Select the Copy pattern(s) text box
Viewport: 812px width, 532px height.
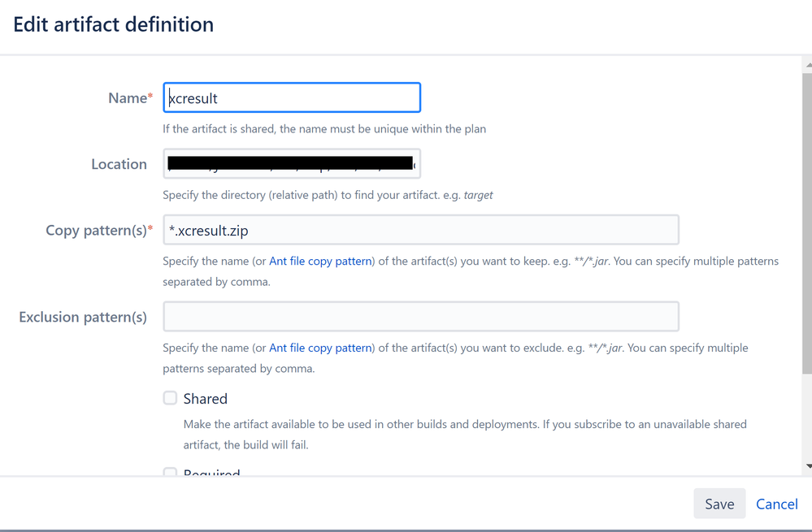[421, 230]
